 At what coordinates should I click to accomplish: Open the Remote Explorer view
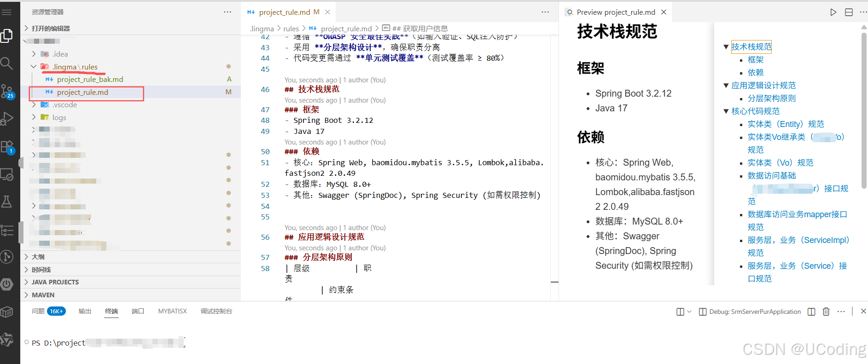click(x=7, y=174)
